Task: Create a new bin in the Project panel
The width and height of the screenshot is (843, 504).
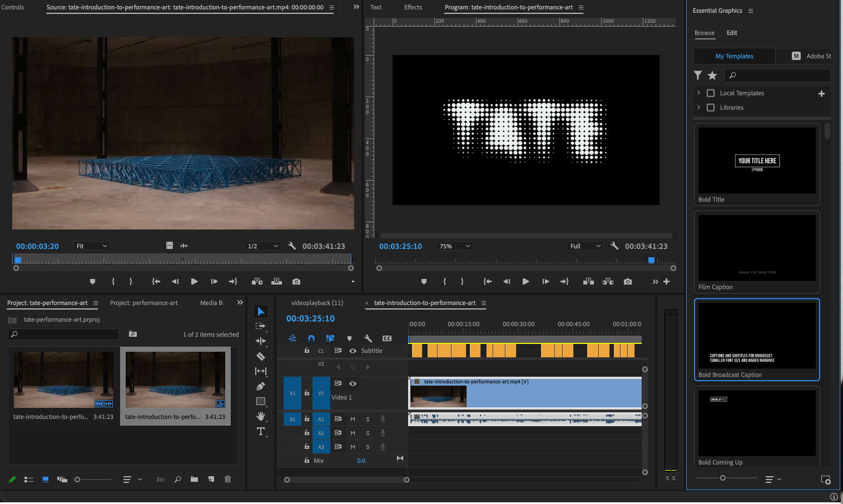Action: [x=194, y=479]
